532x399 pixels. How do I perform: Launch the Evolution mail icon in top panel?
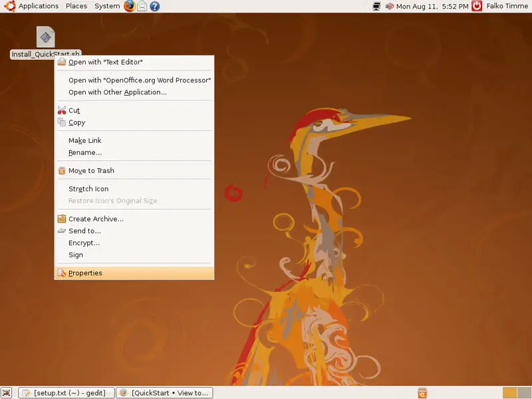(x=142, y=6)
